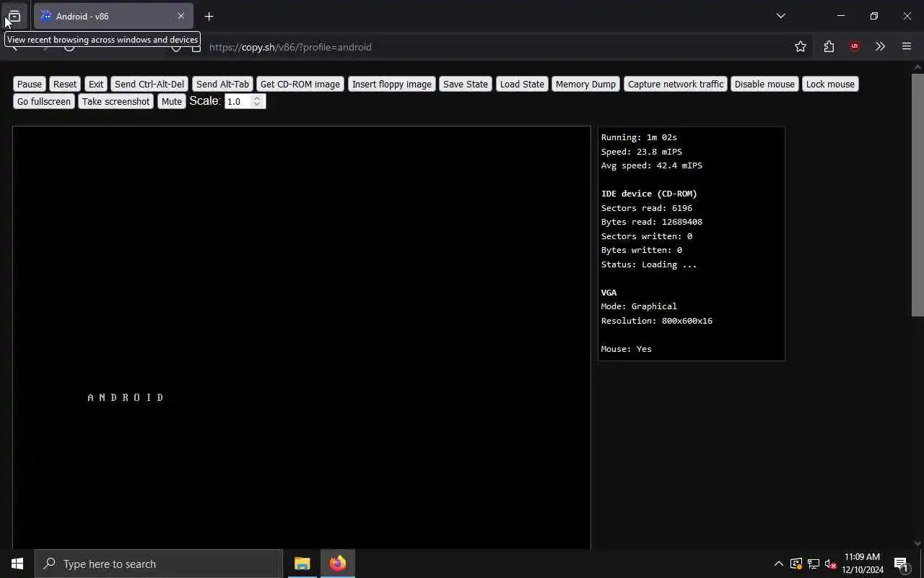The width and height of the screenshot is (924, 578).
Task: Click the taskbar search box
Action: pyautogui.click(x=159, y=564)
